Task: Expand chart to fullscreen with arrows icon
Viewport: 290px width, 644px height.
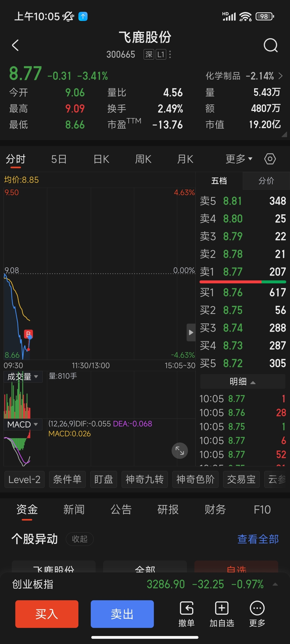Action: [180, 451]
